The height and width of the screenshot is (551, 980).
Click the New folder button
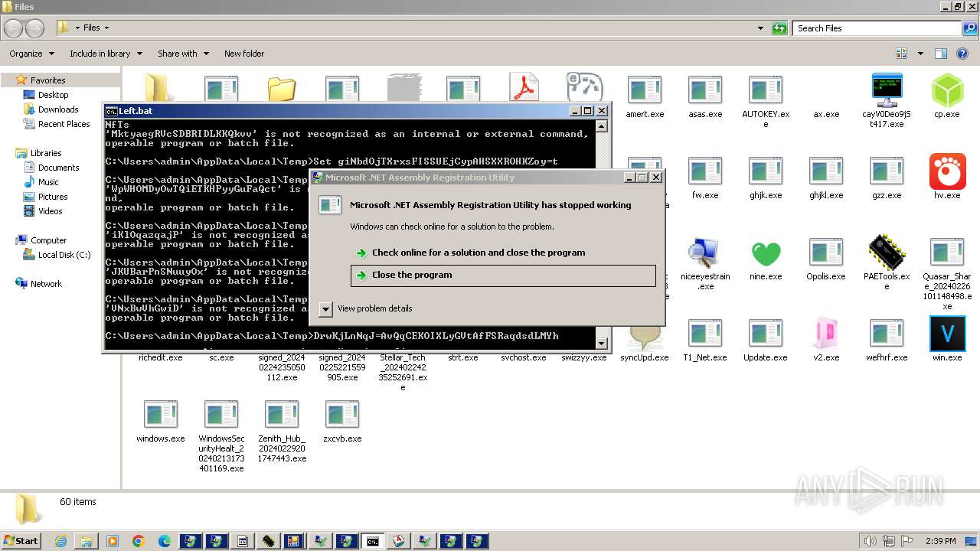(244, 54)
